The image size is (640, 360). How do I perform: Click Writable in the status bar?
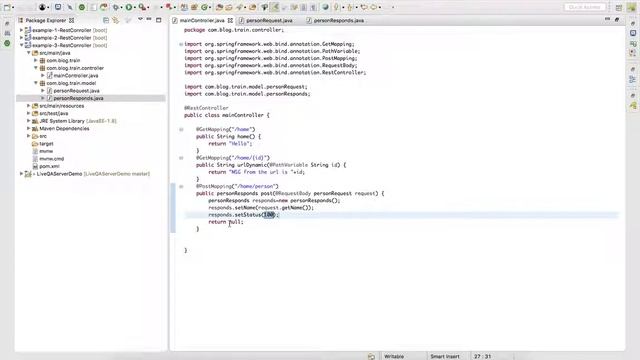pyautogui.click(x=394, y=356)
